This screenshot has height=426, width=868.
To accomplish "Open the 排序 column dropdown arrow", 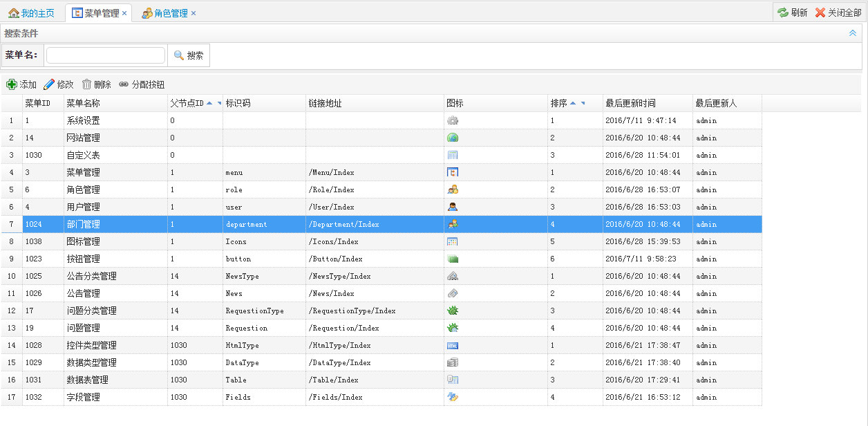I will pyautogui.click(x=583, y=104).
